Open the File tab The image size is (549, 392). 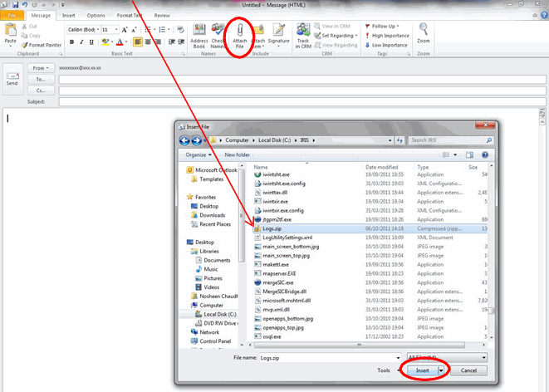12,16
